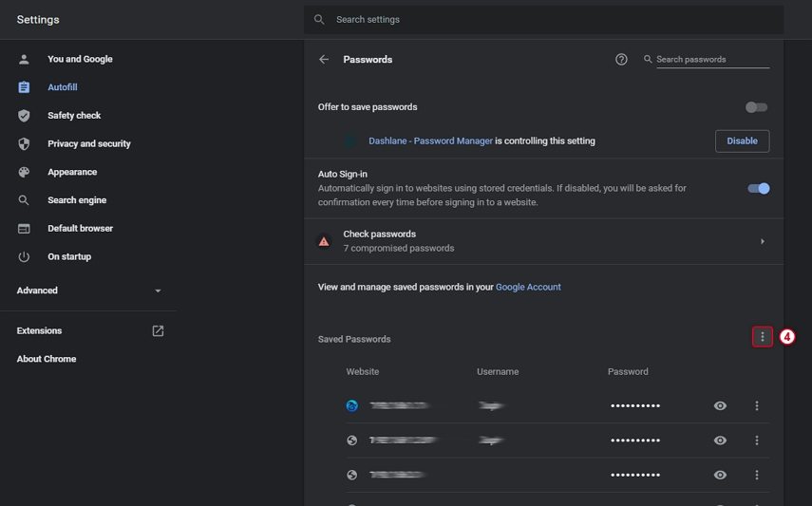Expand Check passwords chevron arrow
The height and width of the screenshot is (506, 812).
[763, 241]
